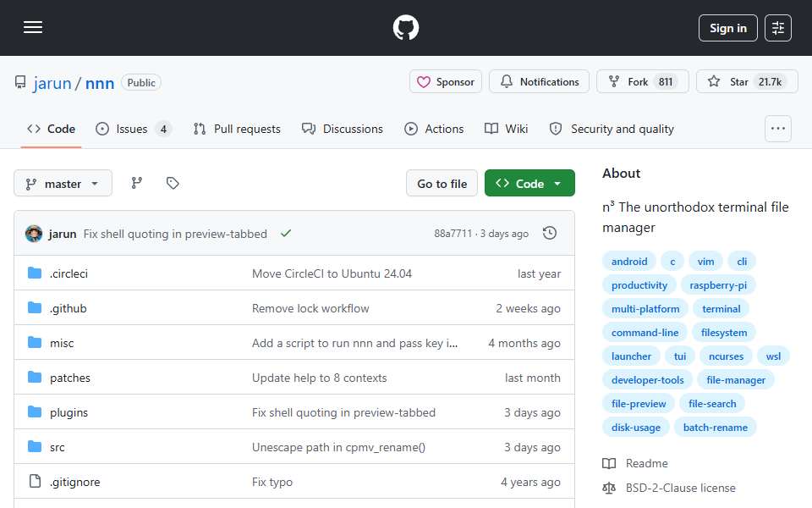Select the productivity topic tag
The height and width of the screenshot is (508, 812).
(x=639, y=285)
